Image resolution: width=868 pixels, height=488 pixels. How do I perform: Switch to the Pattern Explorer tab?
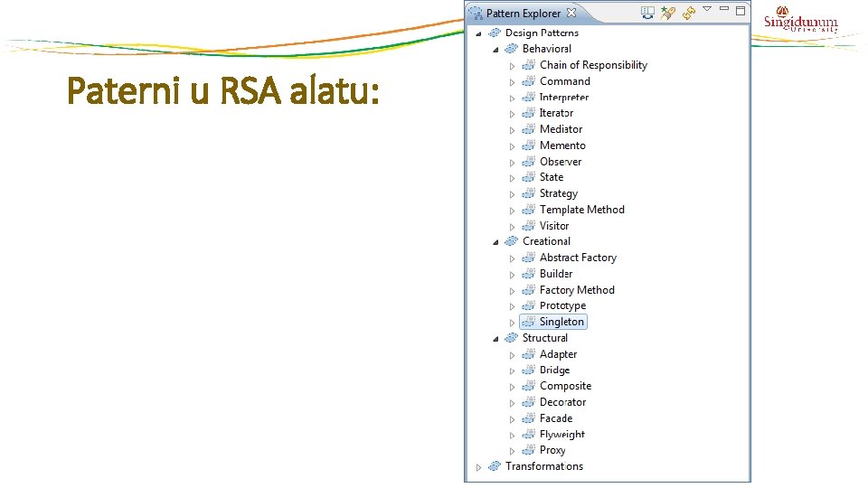pos(524,14)
